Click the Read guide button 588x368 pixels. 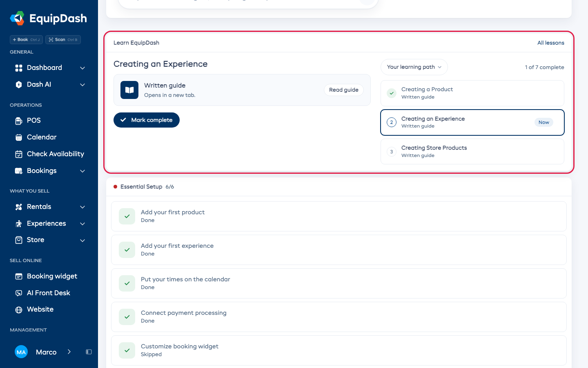click(x=344, y=90)
